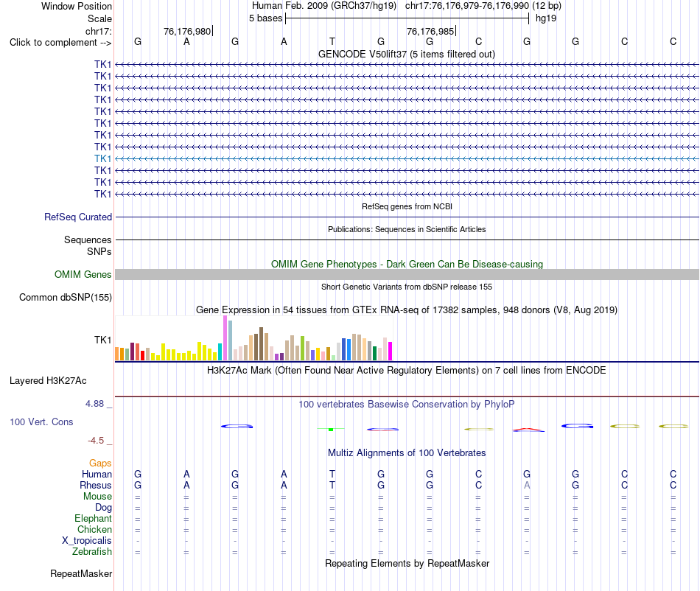Click the gray OMIM Genes item bar

coord(407,275)
